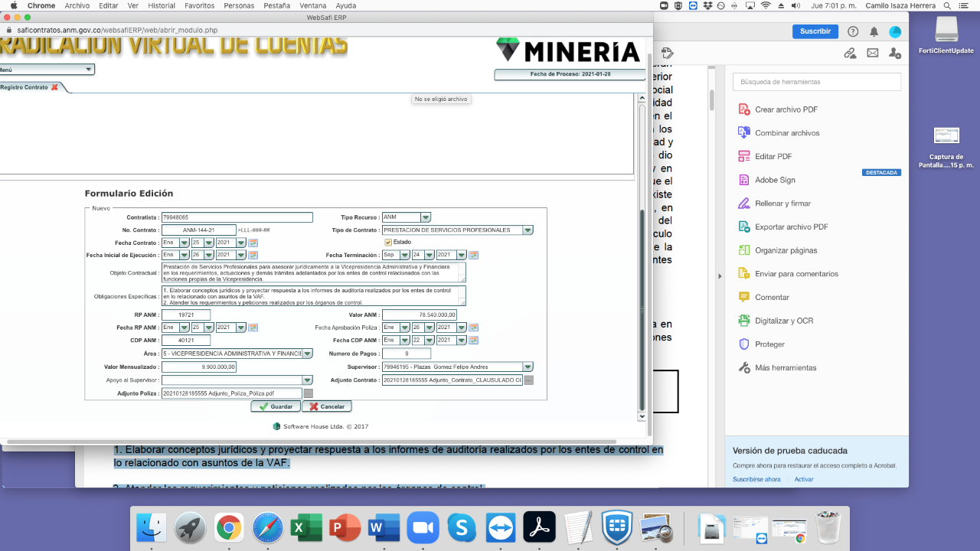Open Archivo menu in Chrome menu bar
The height and width of the screenshot is (551, 980).
[x=77, y=5]
